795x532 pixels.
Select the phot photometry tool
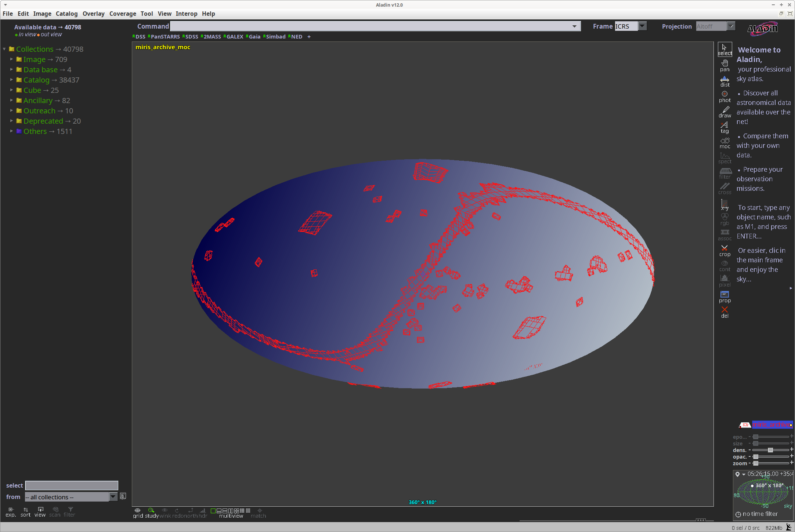(724, 96)
